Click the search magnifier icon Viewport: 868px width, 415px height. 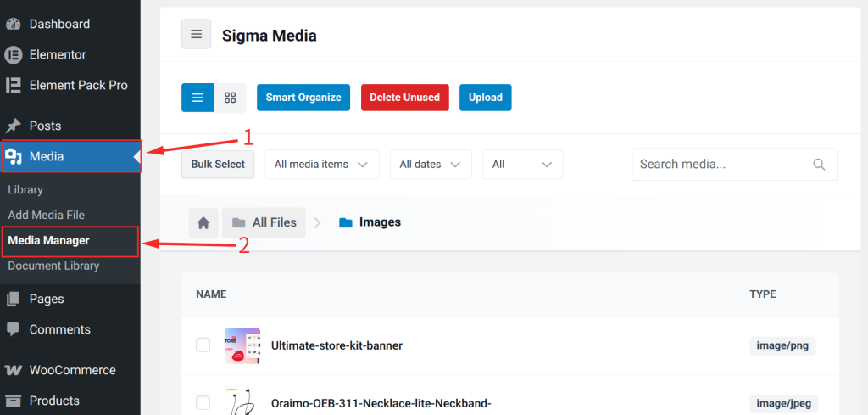pos(820,165)
